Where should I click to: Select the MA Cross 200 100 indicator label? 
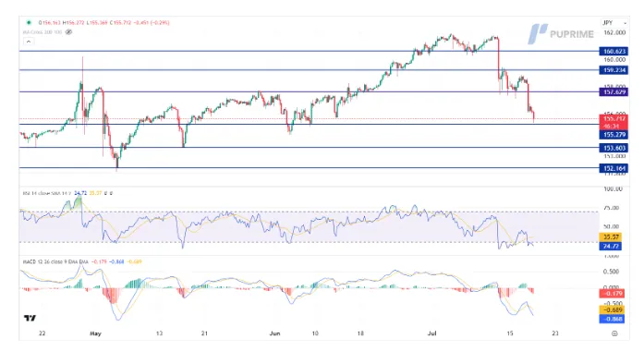43,32
